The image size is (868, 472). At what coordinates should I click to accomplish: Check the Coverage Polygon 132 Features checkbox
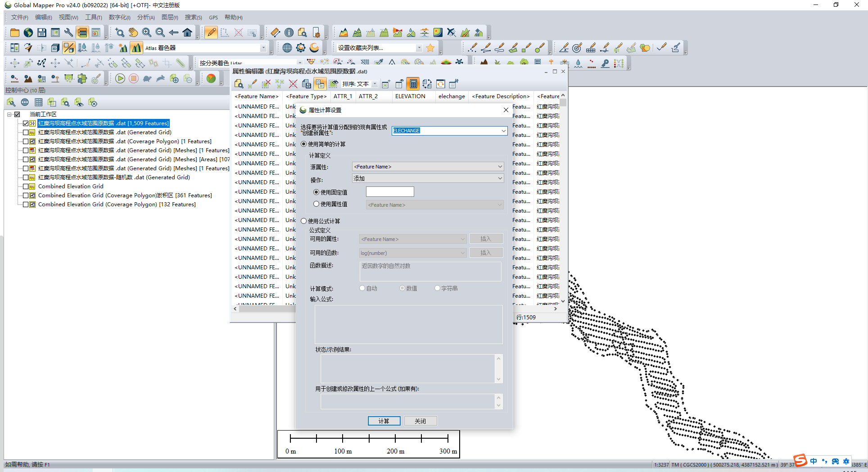[x=26, y=204]
